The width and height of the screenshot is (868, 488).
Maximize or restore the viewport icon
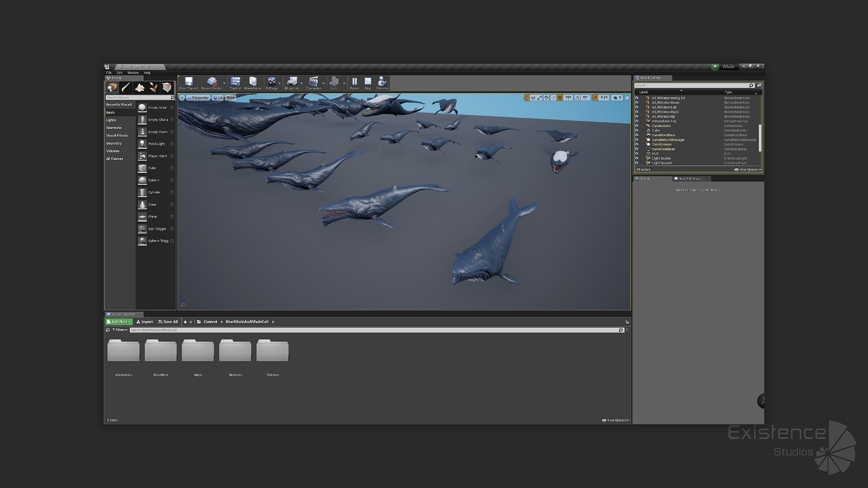tap(627, 98)
